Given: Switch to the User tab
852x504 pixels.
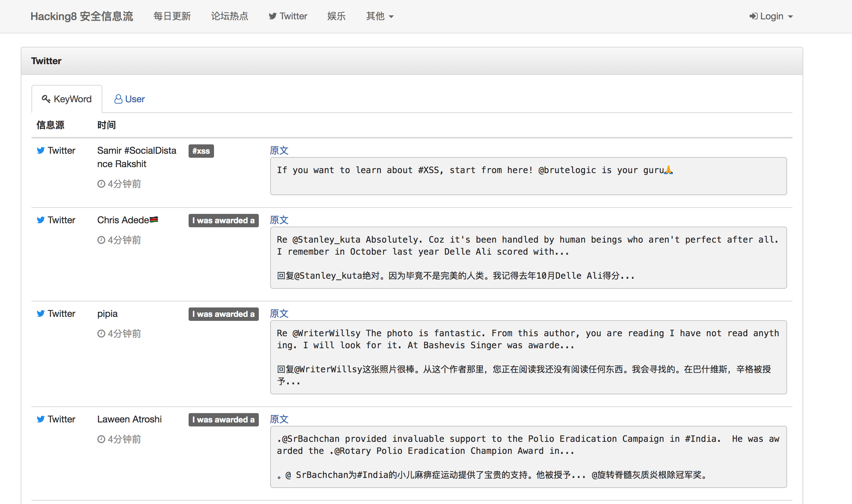Looking at the screenshot, I should [129, 99].
